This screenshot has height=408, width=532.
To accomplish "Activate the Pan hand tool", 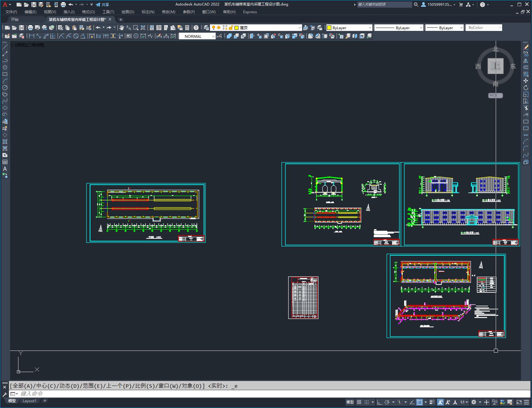I will click(x=122, y=28).
